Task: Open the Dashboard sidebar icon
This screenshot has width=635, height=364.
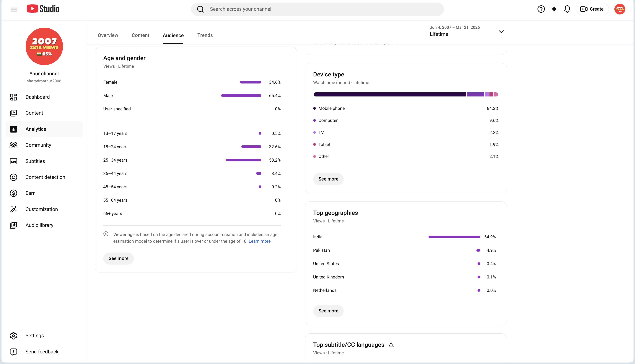Action: pyautogui.click(x=14, y=97)
